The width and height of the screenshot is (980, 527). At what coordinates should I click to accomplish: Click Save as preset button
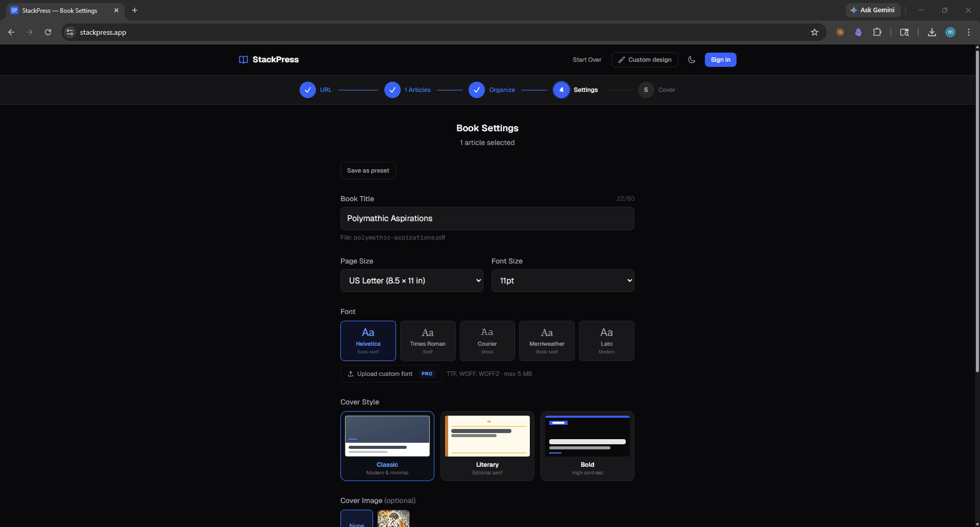tap(368, 171)
